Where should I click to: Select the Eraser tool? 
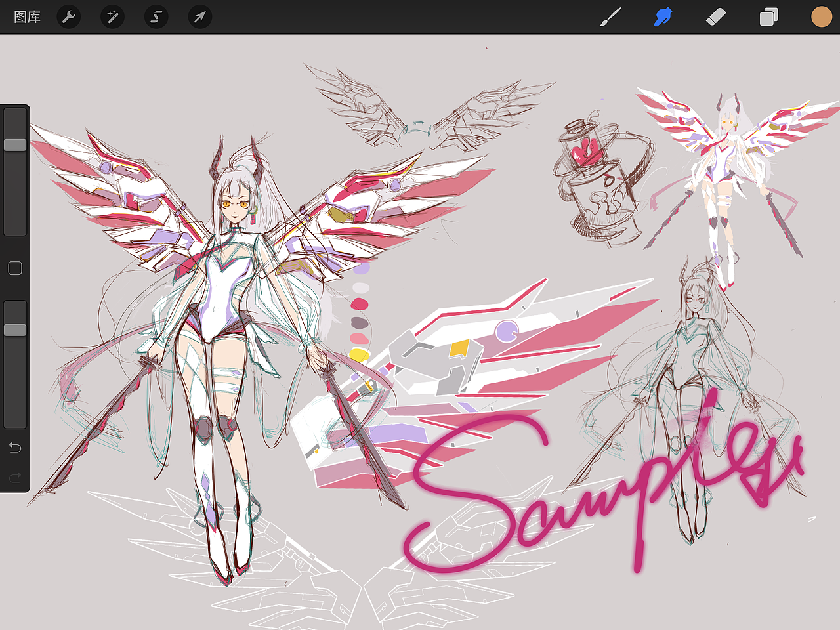coord(716,17)
